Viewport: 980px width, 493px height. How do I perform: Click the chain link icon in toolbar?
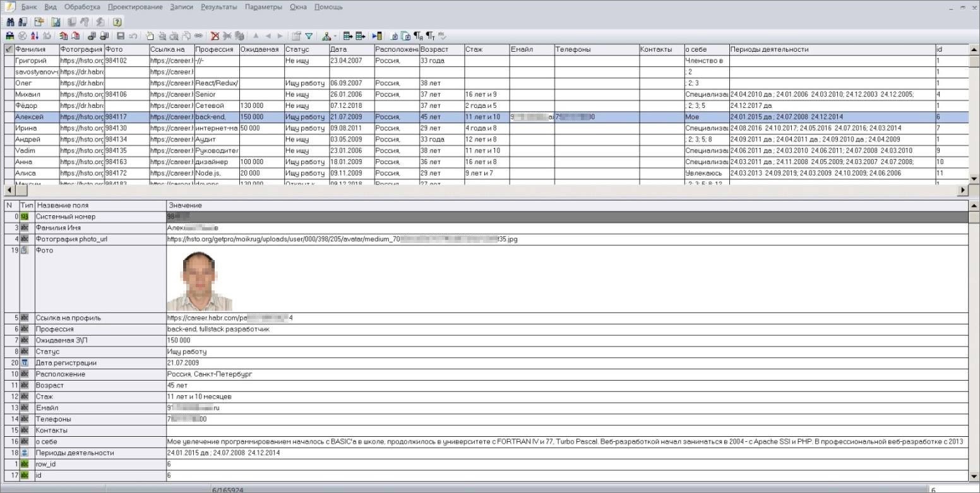point(198,36)
